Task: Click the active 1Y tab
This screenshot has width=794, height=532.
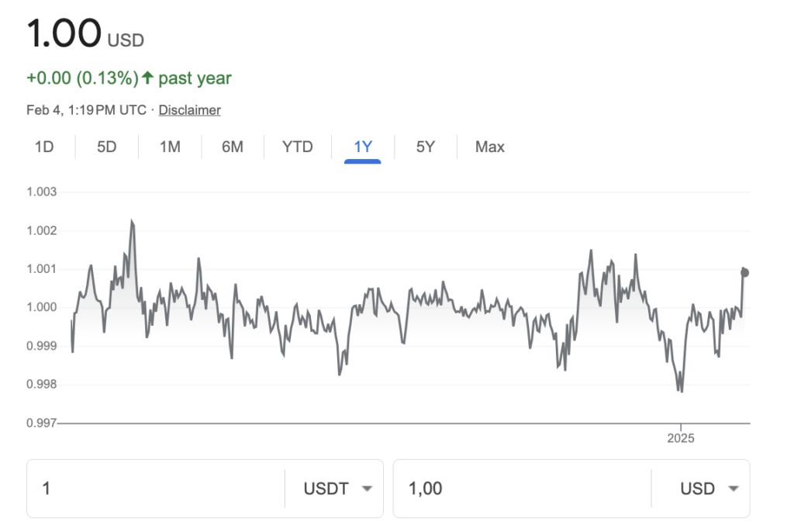Action: pyautogui.click(x=363, y=147)
